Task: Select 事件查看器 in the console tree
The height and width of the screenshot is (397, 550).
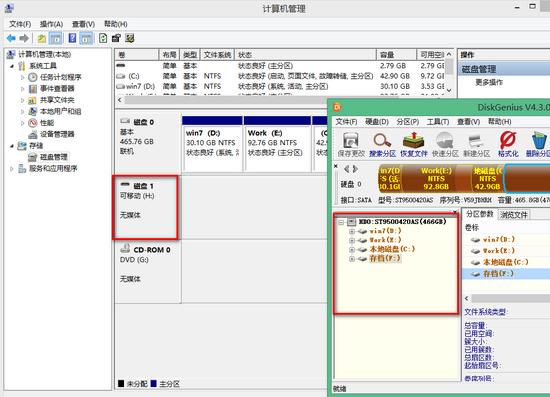Action: tap(57, 88)
